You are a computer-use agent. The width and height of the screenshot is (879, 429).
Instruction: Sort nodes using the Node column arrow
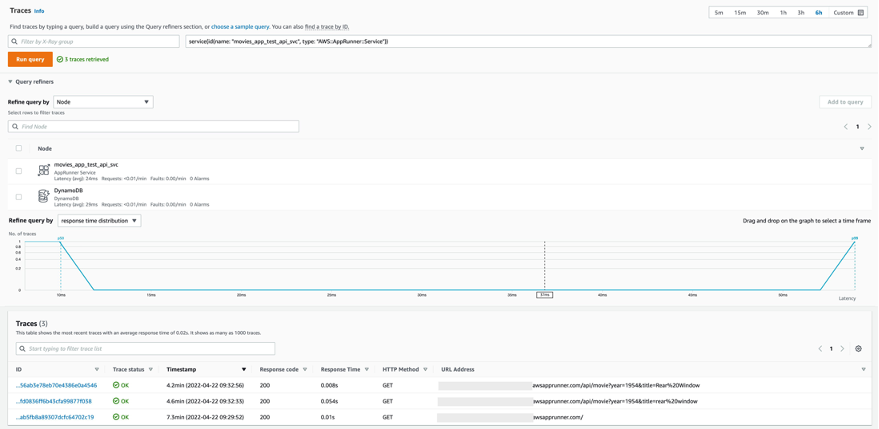click(862, 149)
